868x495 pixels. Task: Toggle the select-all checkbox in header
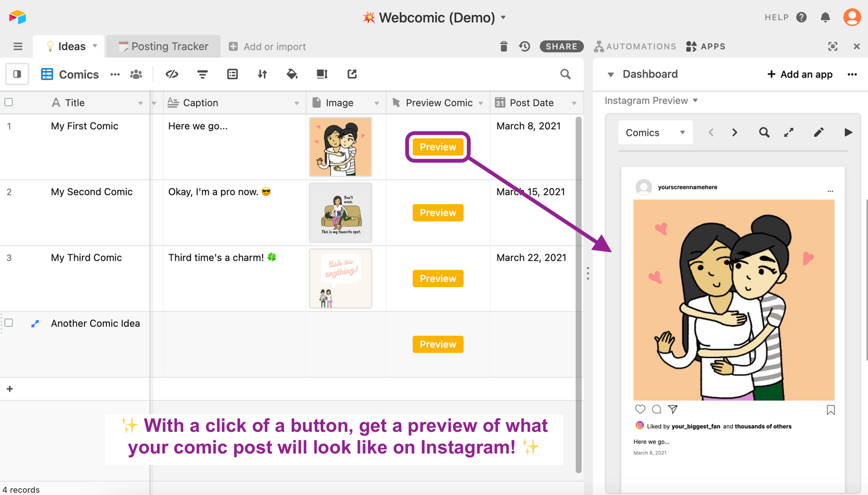pos(8,102)
